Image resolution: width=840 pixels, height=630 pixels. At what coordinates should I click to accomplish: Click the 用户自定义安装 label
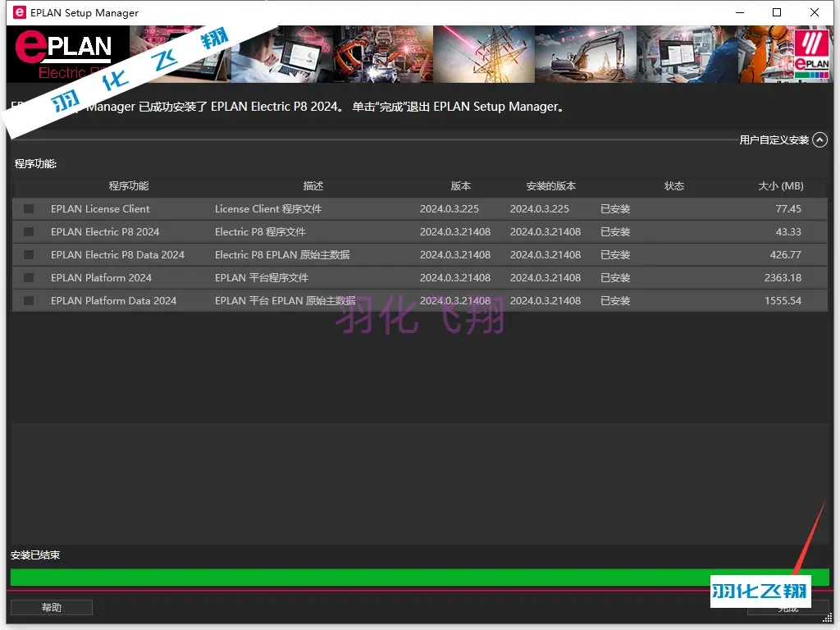[x=774, y=139]
